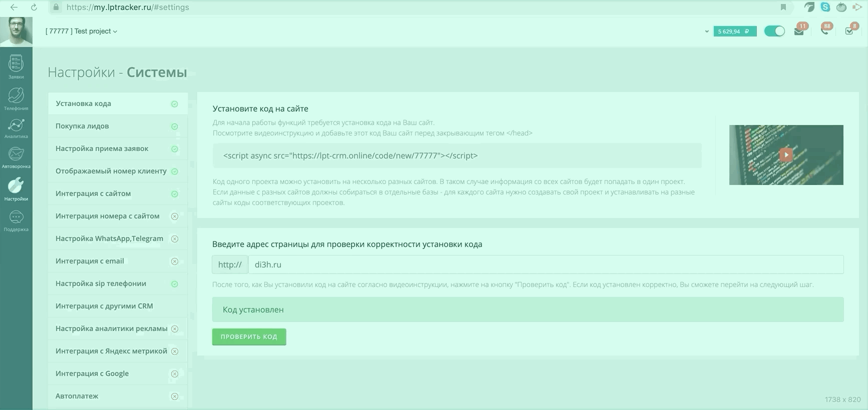The width and height of the screenshot is (868, 410).
Task: Open the calls notifications with 88 badge
Action: coord(825,30)
